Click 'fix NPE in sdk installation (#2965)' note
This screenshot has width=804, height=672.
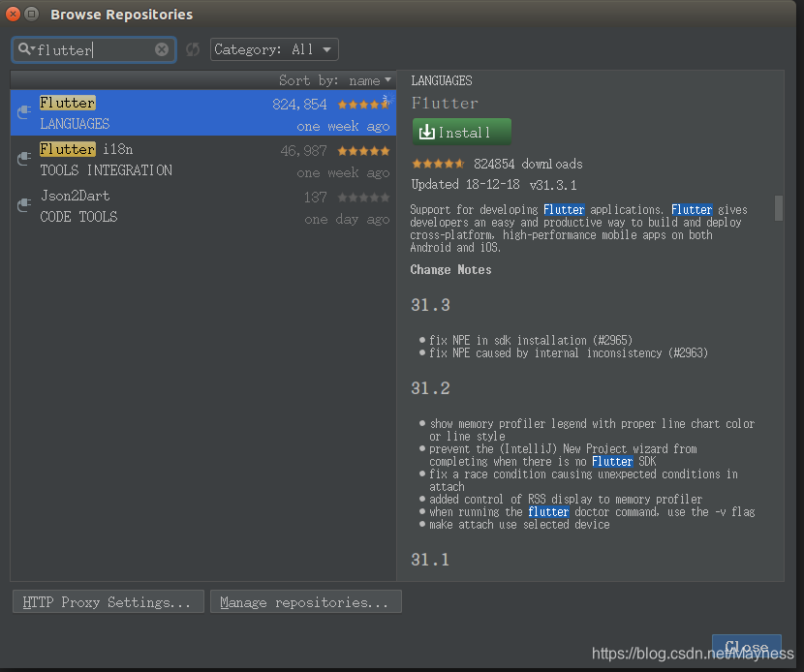531,340
